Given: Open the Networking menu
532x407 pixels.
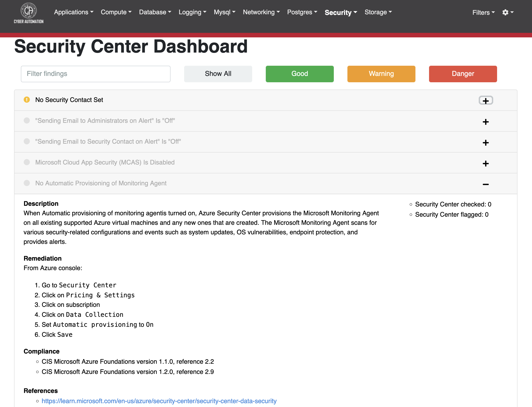Looking at the screenshot, I should (261, 12).
